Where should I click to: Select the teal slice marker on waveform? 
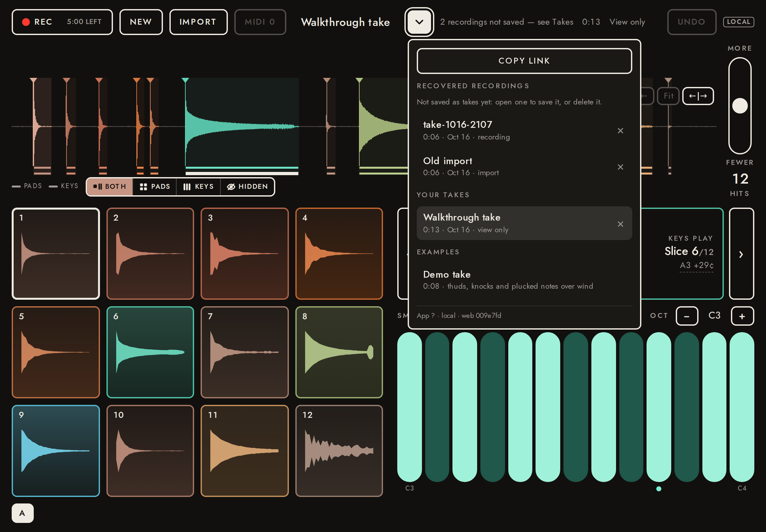pyautogui.click(x=185, y=80)
